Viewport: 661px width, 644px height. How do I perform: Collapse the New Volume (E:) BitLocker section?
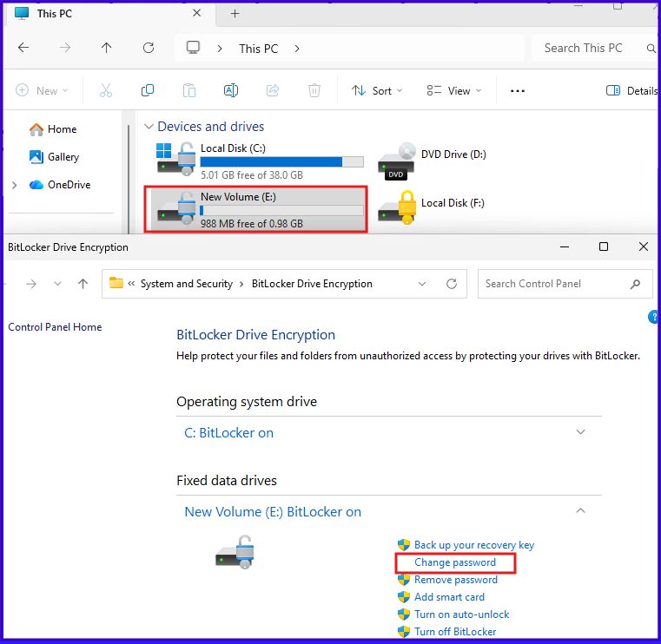tap(581, 511)
